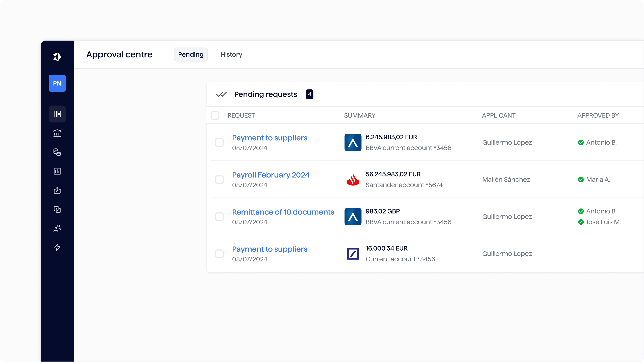Screen dimensions: 644x362
Task: Click applicant Mailén Sánchez
Action: click(506, 180)
